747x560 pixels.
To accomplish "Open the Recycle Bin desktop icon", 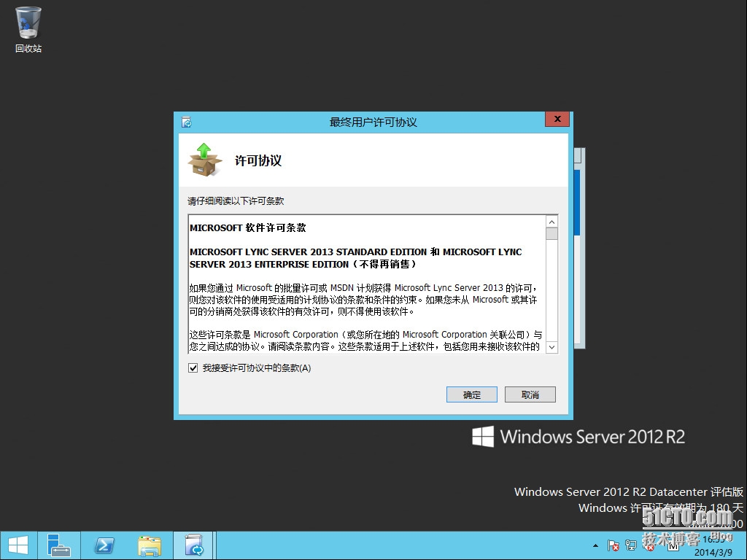I will pos(28,28).
